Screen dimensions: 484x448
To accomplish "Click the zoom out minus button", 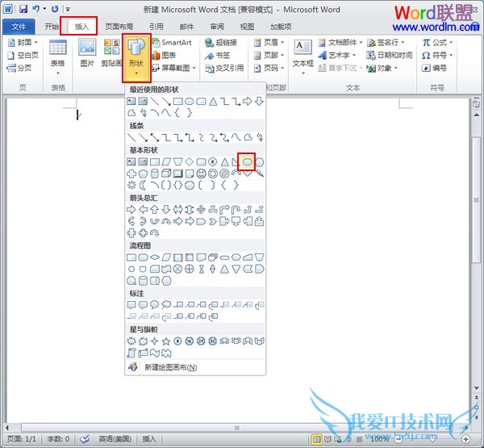I will tap(398, 438).
